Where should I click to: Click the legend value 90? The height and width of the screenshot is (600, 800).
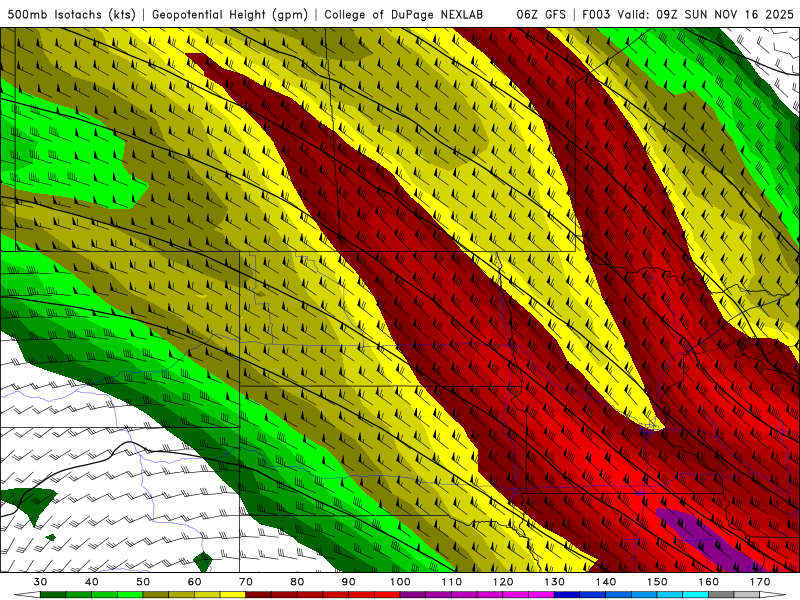point(348,582)
